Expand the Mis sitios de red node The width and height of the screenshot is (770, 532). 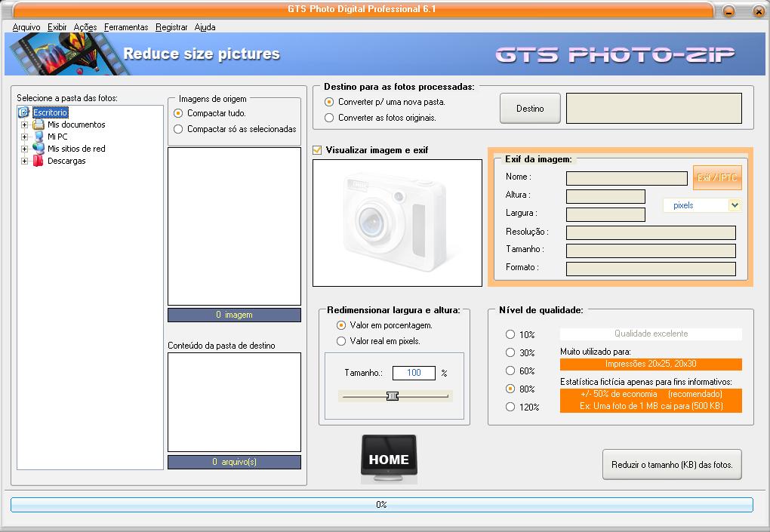click(24, 149)
